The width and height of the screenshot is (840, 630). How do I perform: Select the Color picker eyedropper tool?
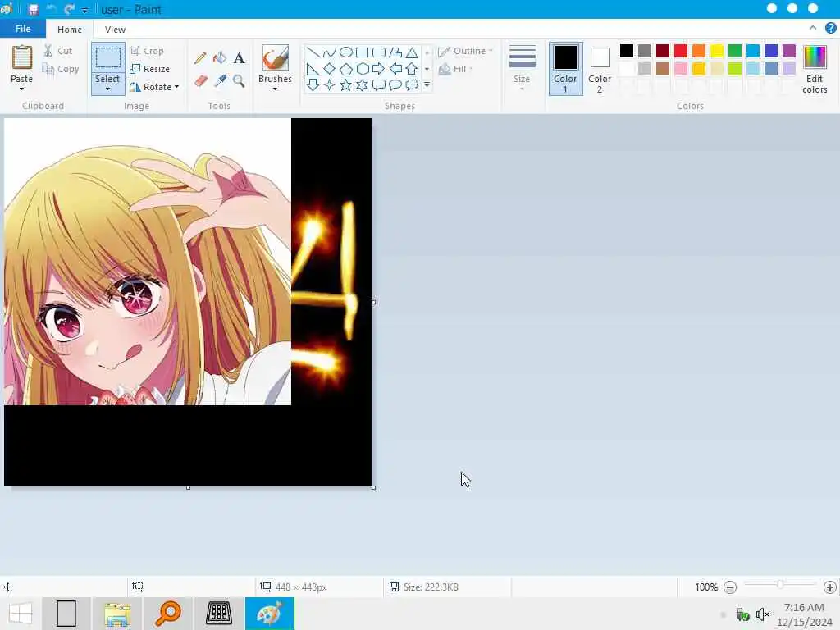pos(220,81)
